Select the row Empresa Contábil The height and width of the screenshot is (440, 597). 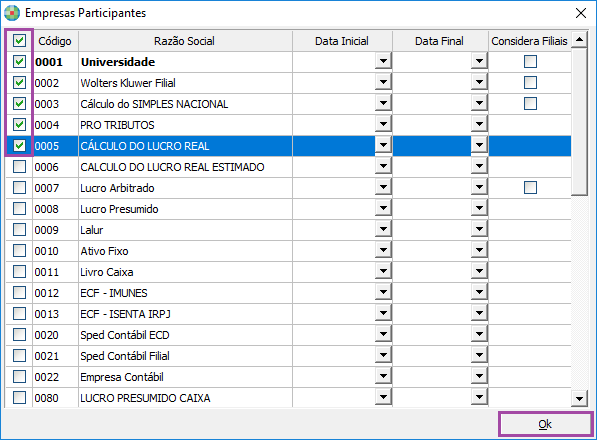(288, 377)
